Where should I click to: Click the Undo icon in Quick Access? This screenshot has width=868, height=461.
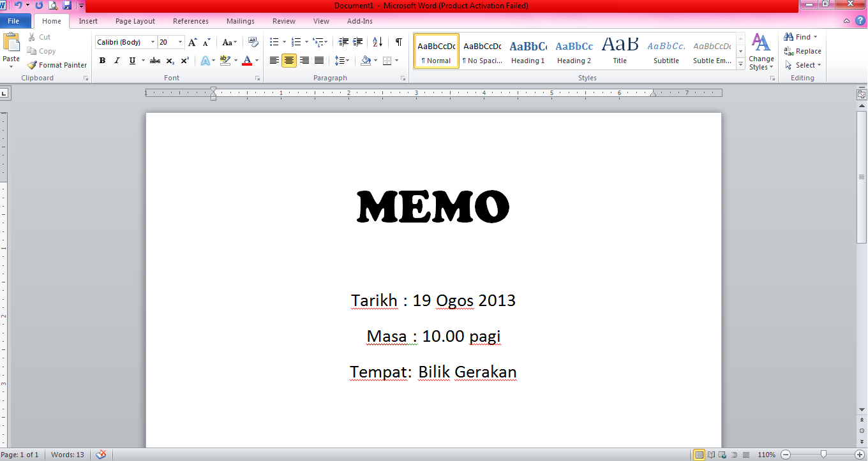(x=19, y=5)
